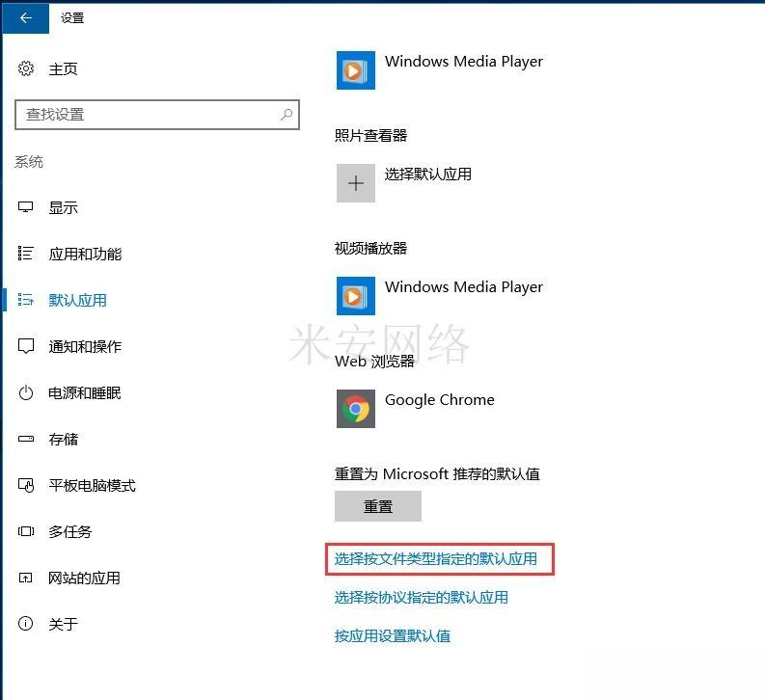Open the 网站的应用 page
This screenshot has width=765, height=700.
coord(84,579)
